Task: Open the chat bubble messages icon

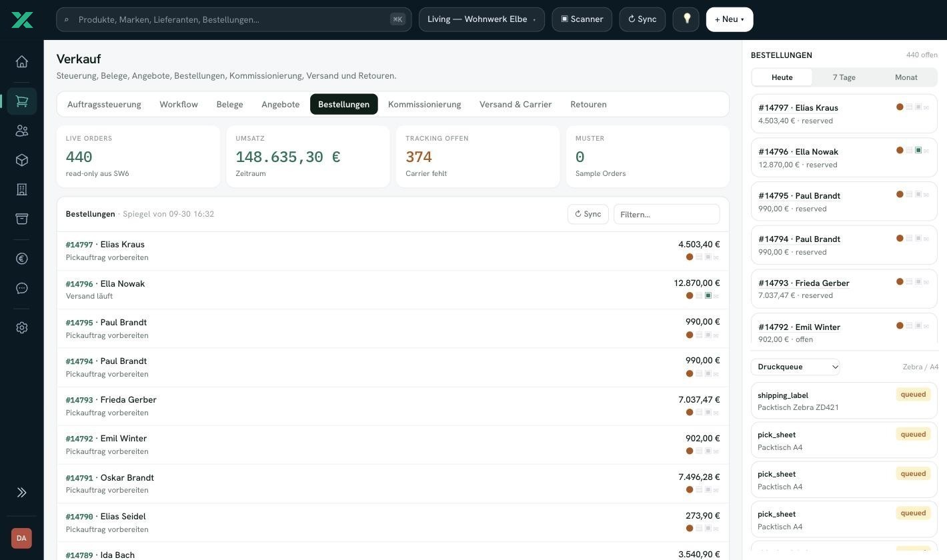Action: 22,288
